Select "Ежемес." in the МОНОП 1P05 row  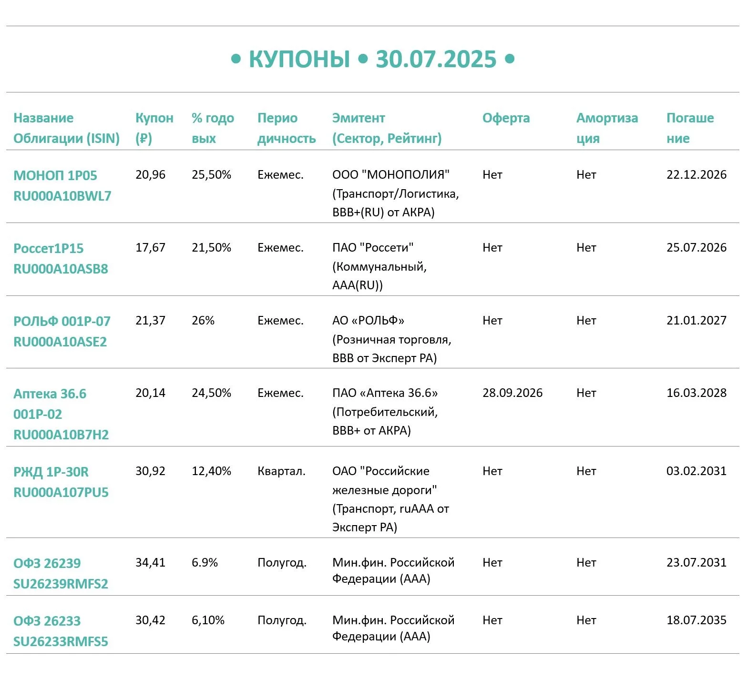coord(280,175)
